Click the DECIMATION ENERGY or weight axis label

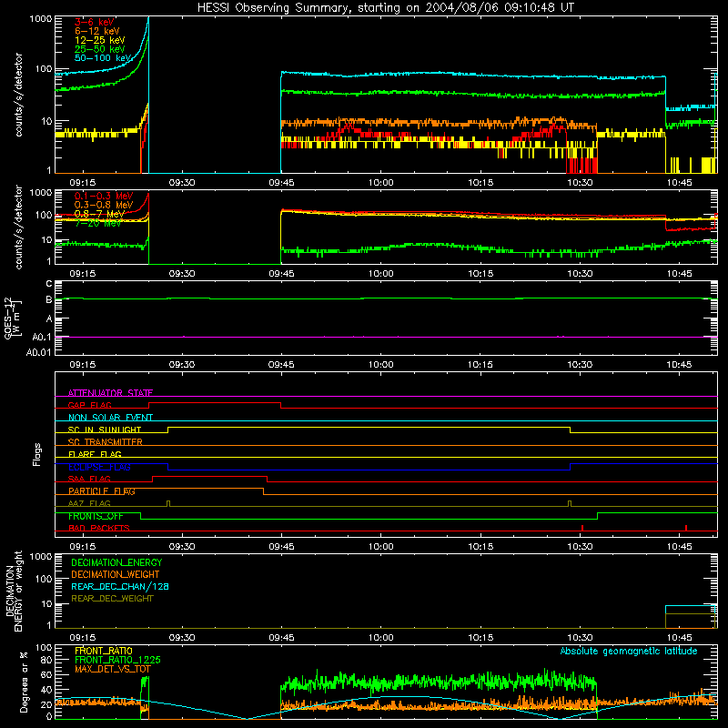14,591
